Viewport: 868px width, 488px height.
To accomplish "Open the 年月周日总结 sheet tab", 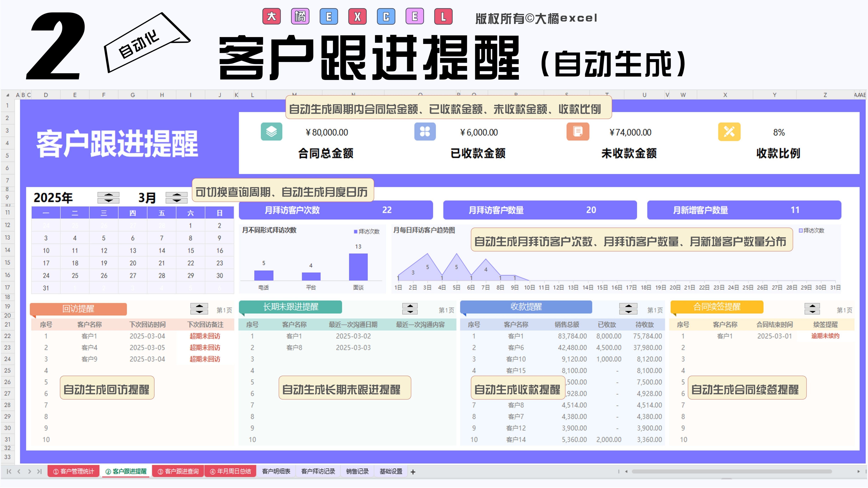I will coord(230,472).
